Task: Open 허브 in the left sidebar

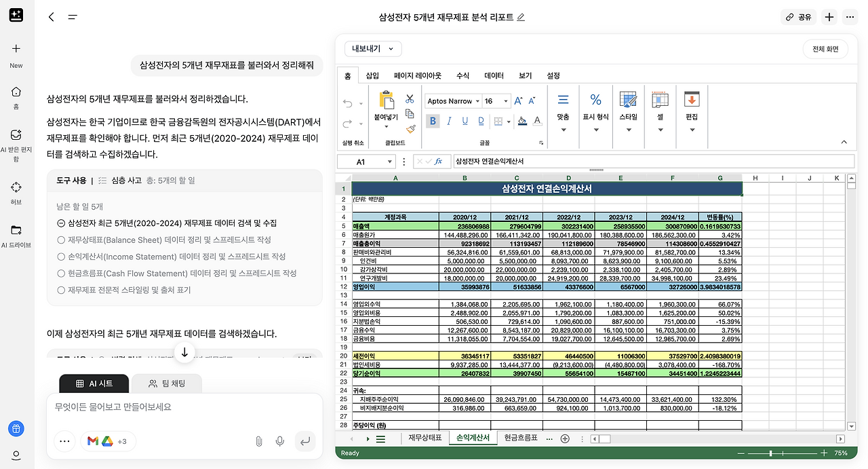Action: pyautogui.click(x=16, y=193)
